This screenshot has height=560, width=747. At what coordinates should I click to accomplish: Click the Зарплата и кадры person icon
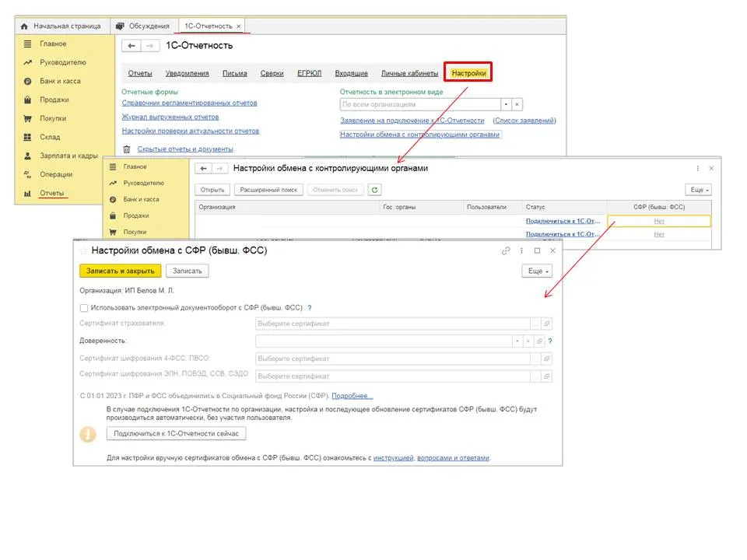point(28,156)
